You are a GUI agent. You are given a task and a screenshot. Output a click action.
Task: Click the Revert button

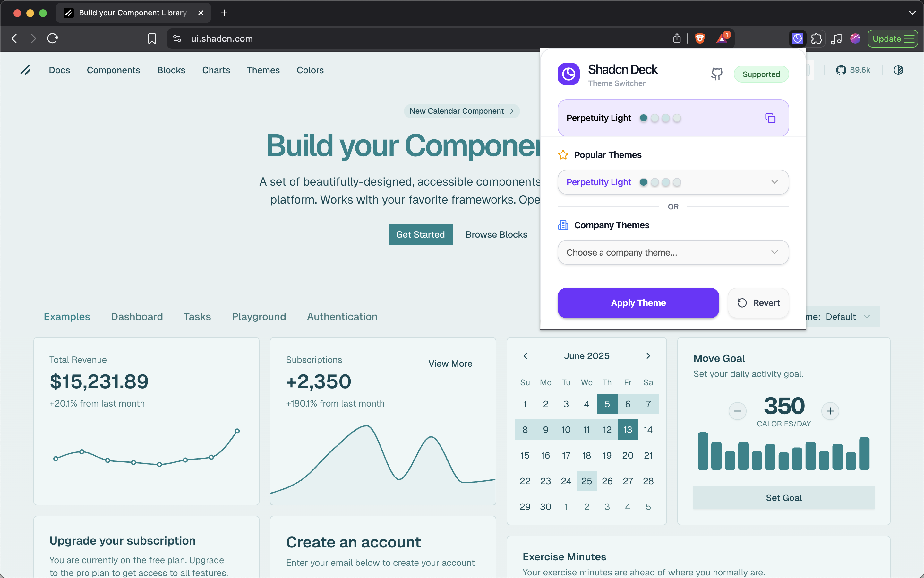(x=758, y=303)
